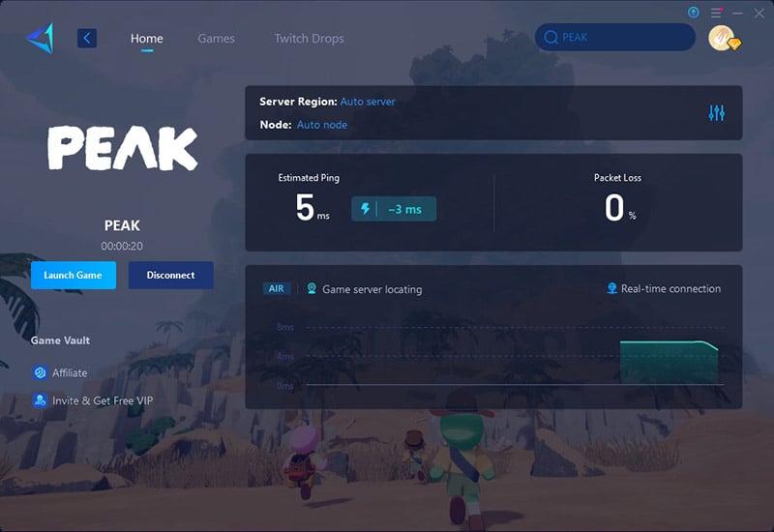Click the Game Vault heading
The width and height of the screenshot is (774, 532).
(x=60, y=340)
